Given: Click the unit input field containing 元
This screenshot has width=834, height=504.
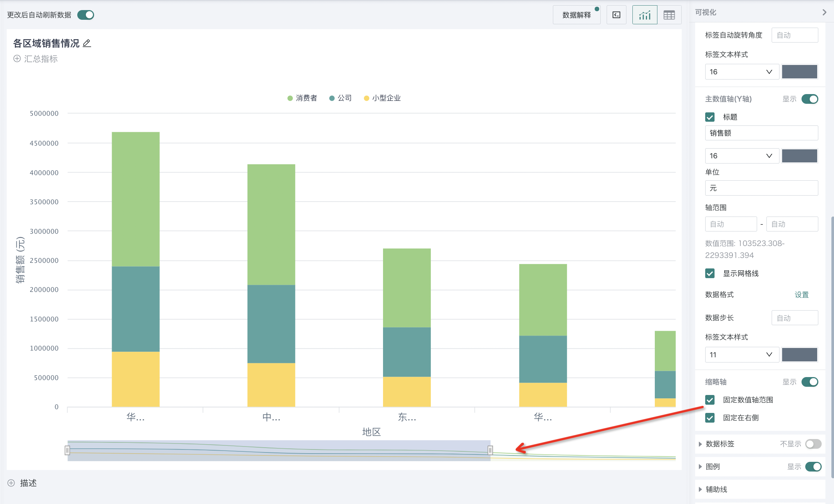Looking at the screenshot, I should [x=761, y=188].
